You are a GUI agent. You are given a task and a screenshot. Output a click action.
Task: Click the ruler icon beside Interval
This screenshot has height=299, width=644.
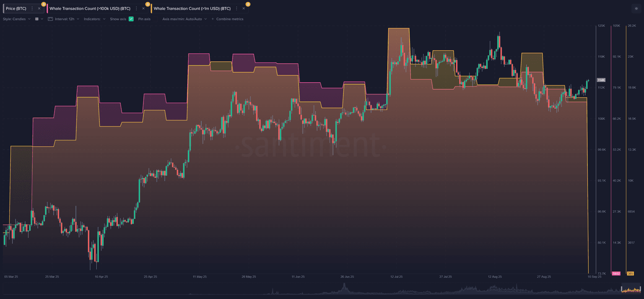pos(50,19)
